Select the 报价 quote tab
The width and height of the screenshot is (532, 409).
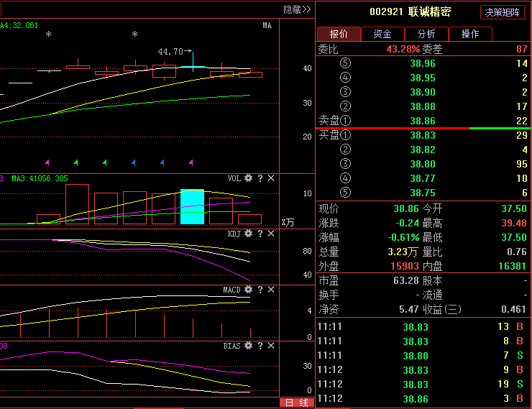pyautogui.click(x=339, y=34)
